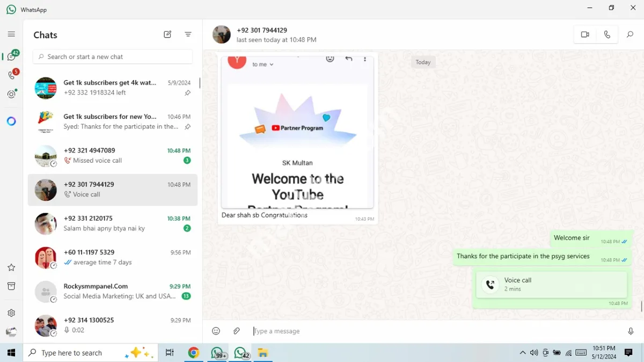
Task: Open Archived chats in sidebar
Action: click(x=11, y=286)
